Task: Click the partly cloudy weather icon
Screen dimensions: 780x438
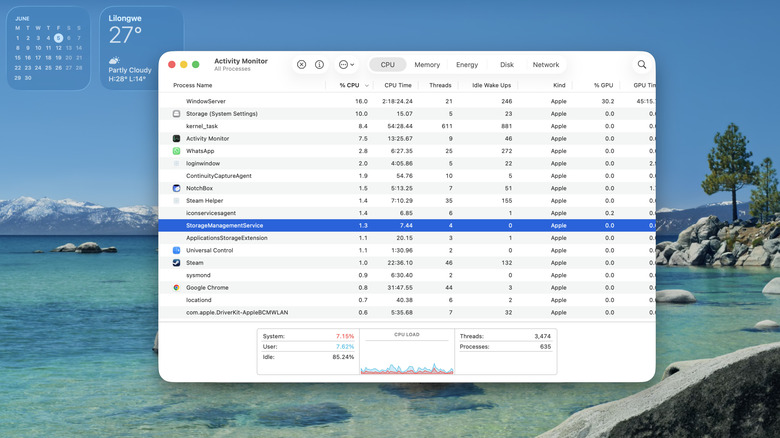Action: click(114, 60)
